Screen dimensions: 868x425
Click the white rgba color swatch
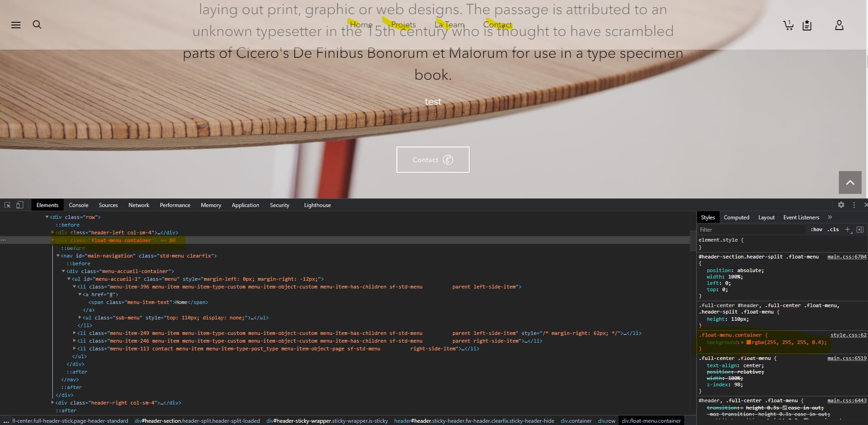pyautogui.click(x=749, y=342)
